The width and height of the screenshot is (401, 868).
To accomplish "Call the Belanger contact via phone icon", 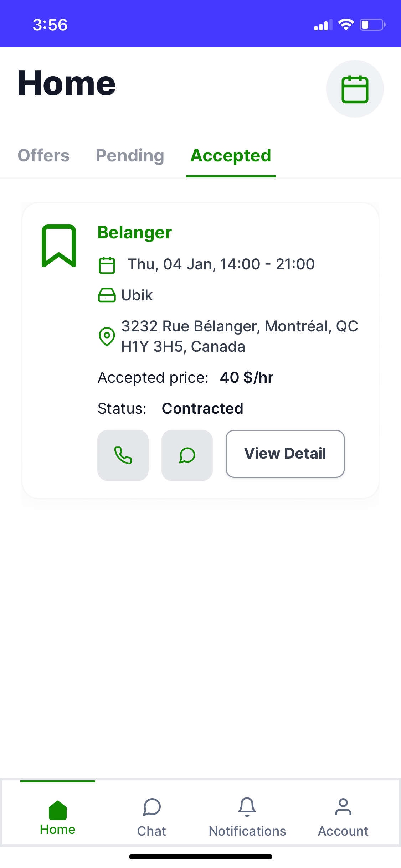I will pyautogui.click(x=123, y=455).
